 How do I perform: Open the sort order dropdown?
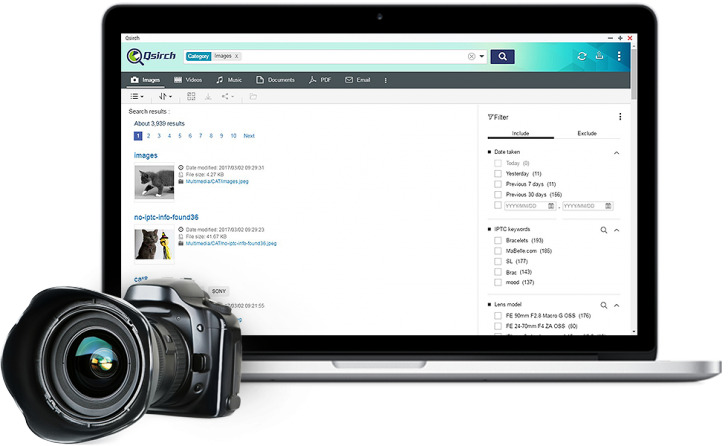[x=165, y=97]
